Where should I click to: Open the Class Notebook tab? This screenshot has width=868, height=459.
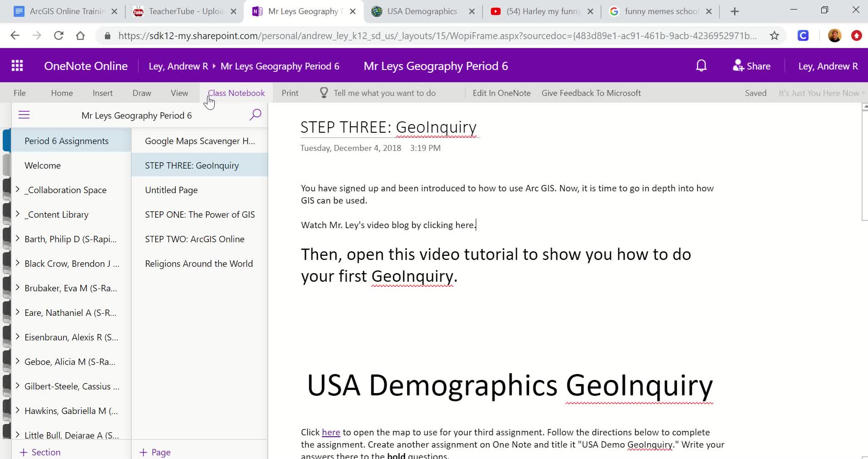[236, 93]
